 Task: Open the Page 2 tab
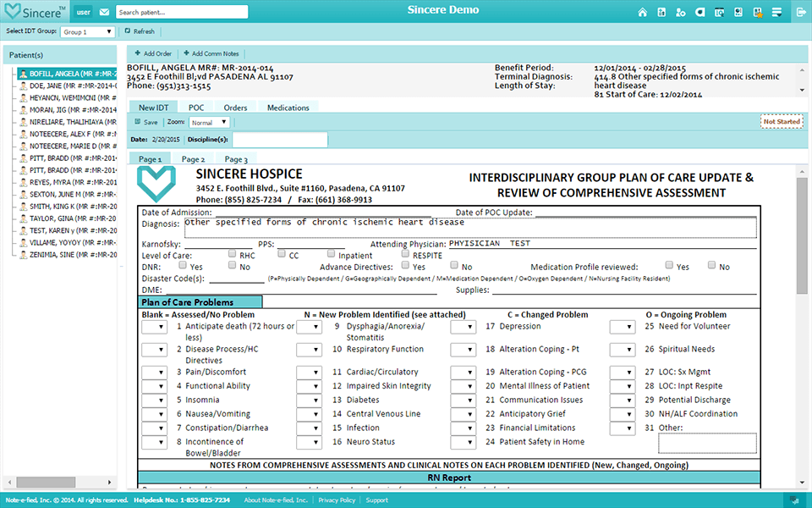(193, 159)
